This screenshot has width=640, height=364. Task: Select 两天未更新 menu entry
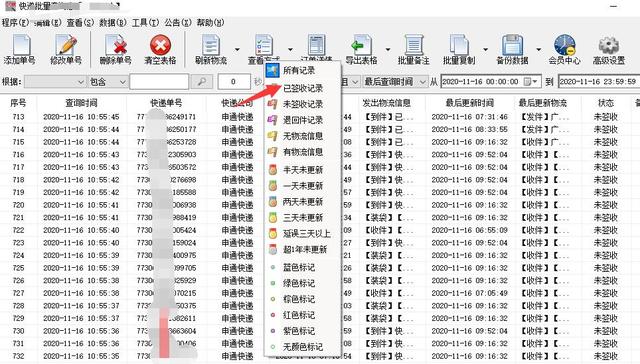[302, 202]
